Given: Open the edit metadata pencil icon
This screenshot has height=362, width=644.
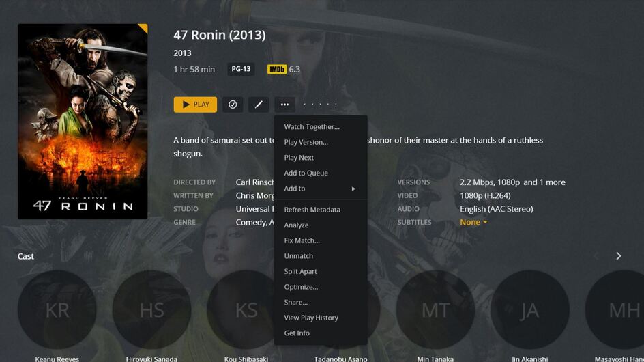Looking at the screenshot, I should (259, 105).
